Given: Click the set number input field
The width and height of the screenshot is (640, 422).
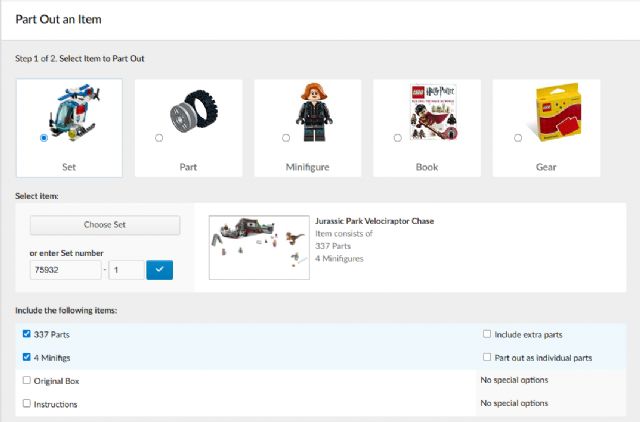Looking at the screenshot, I should coord(65,270).
